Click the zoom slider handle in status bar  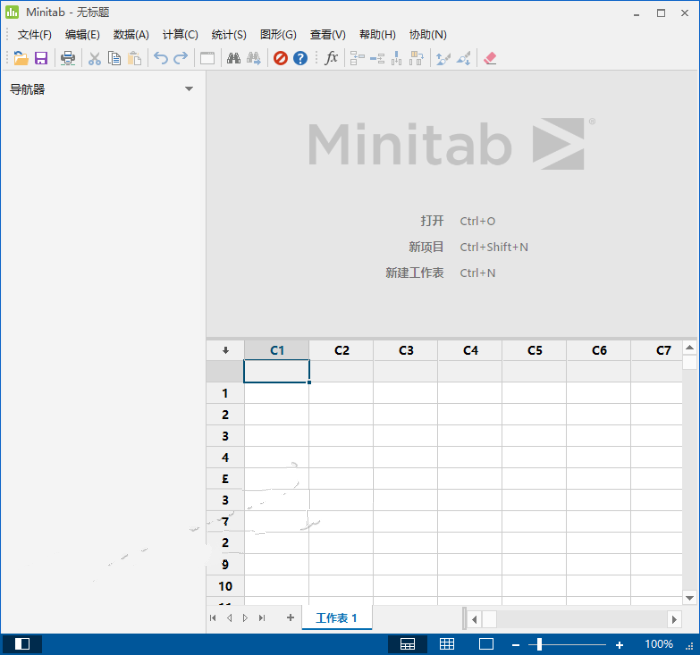539,644
